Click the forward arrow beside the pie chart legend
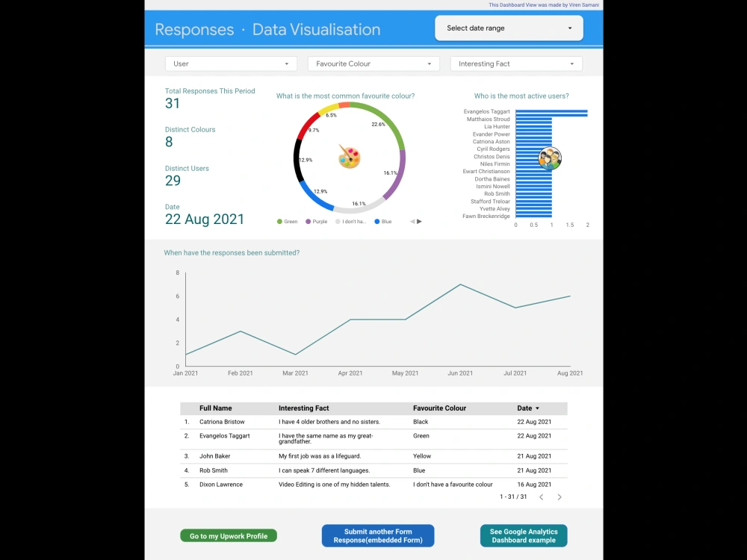The image size is (747, 560). (x=419, y=220)
